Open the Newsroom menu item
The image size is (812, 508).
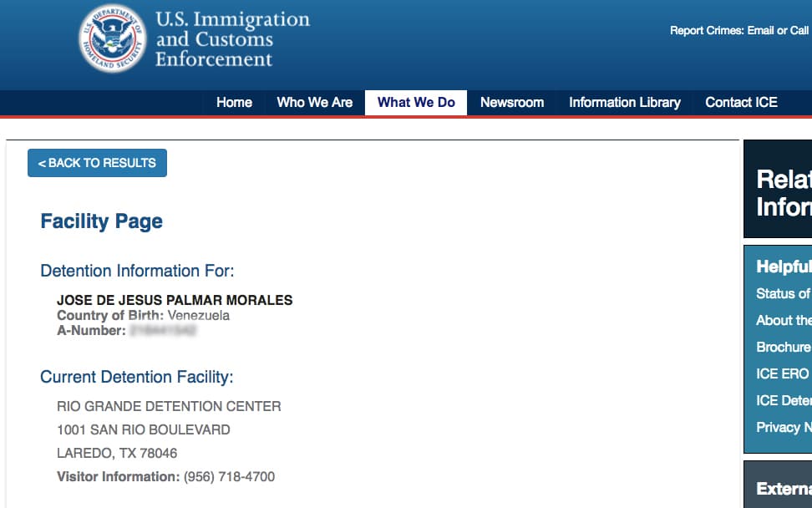(x=512, y=103)
